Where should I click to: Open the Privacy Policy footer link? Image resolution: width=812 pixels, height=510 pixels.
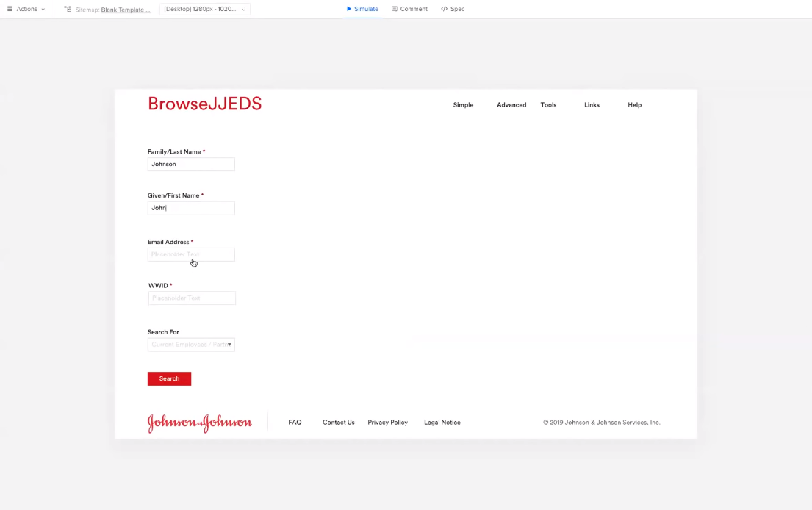tap(387, 423)
